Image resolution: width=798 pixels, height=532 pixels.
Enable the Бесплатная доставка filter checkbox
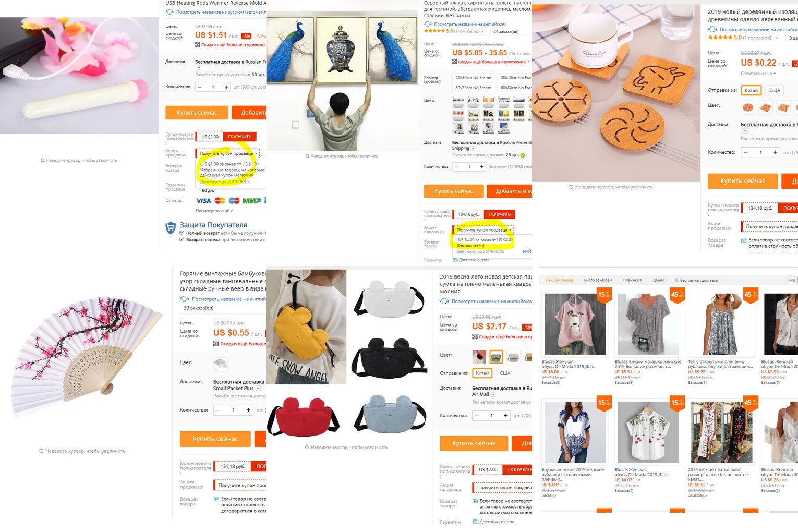(677, 280)
